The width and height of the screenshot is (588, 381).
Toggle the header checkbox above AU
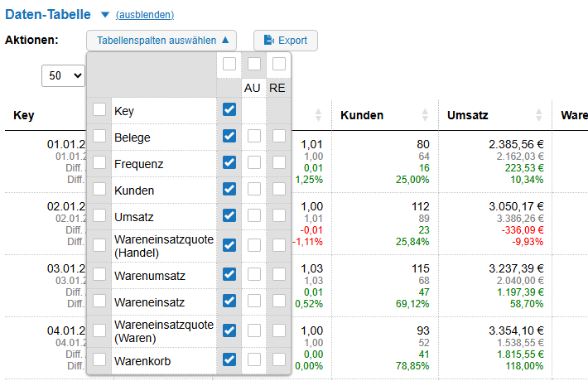(x=254, y=64)
